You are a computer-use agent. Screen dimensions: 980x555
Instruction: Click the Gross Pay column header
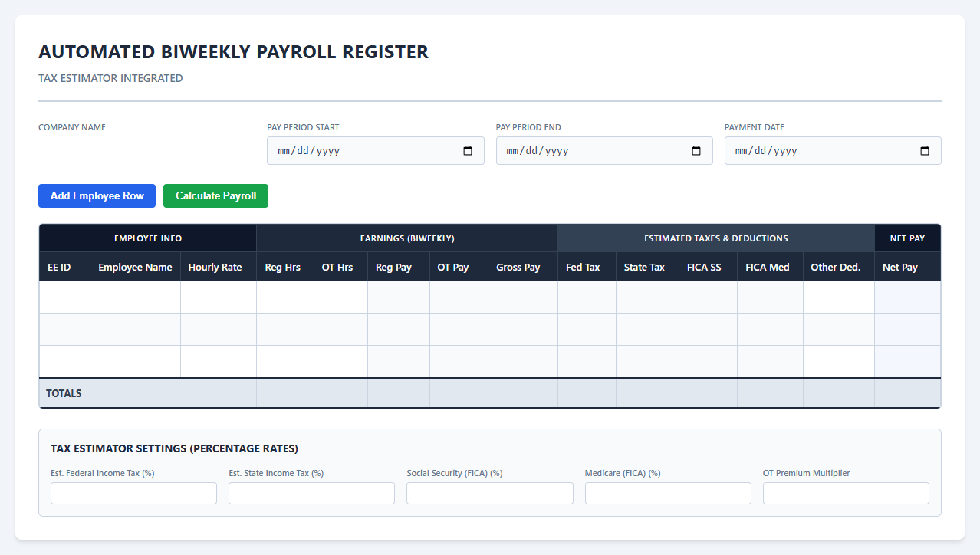(x=523, y=267)
